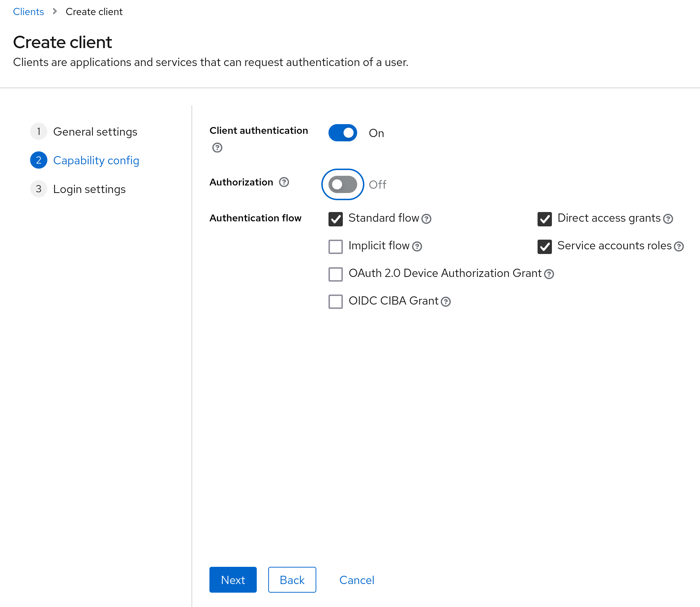
Task: Disable Service accounts roles
Action: pos(544,246)
